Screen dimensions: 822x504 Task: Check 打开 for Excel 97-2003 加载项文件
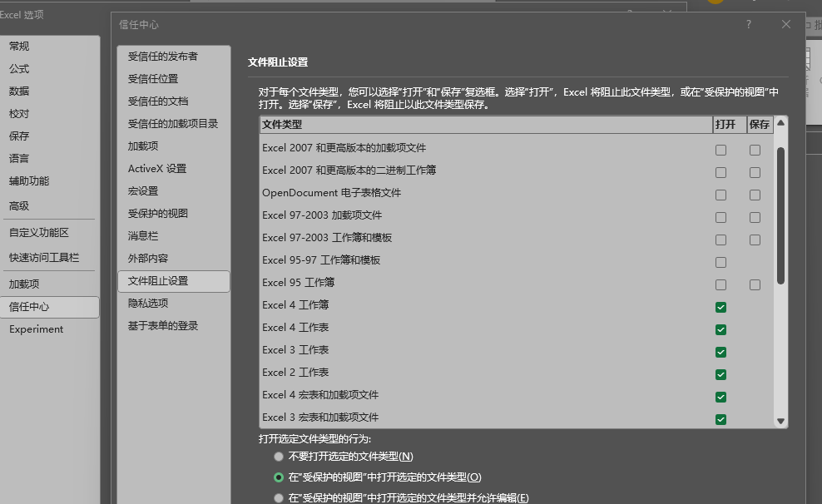[720, 217]
